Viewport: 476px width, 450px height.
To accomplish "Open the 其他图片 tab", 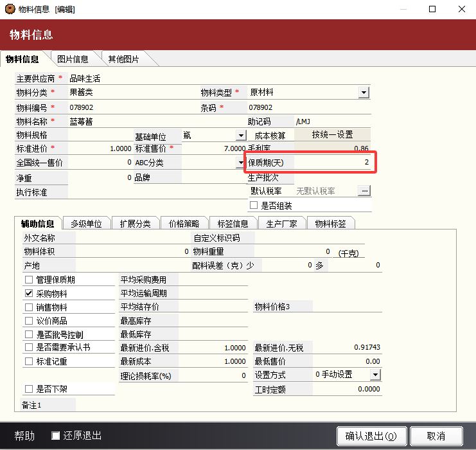I will coord(123,59).
